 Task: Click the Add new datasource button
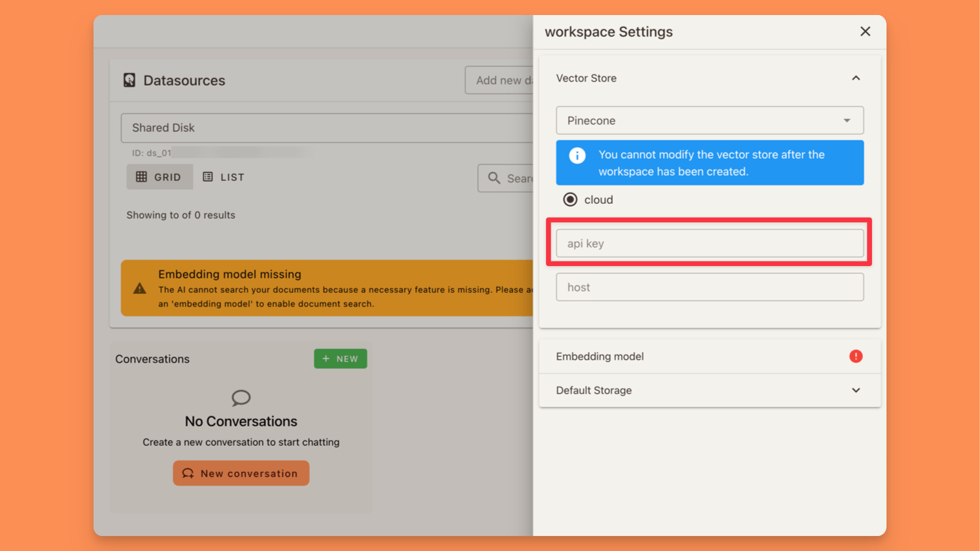click(x=500, y=80)
